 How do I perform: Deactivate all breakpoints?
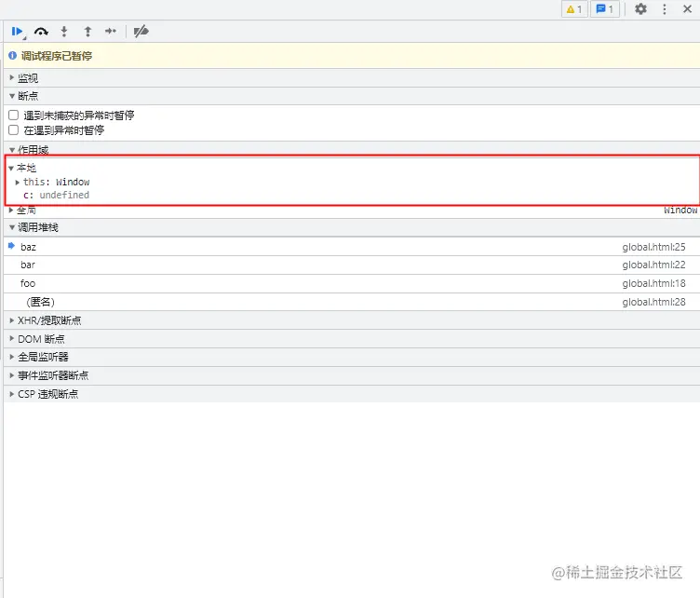pos(141,32)
